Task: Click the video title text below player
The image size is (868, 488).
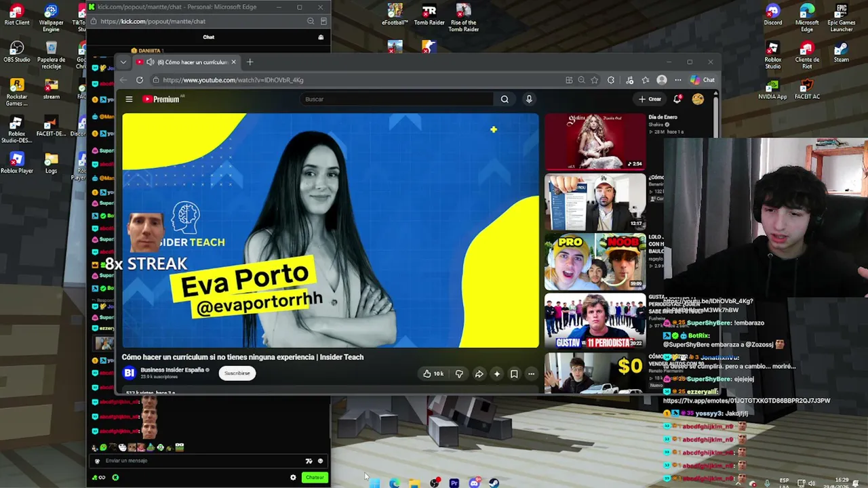Action: point(243,357)
